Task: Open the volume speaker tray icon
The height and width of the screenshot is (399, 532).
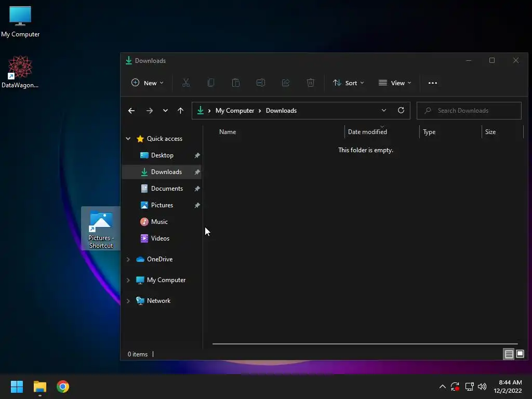Action: pyautogui.click(x=482, y=387)
